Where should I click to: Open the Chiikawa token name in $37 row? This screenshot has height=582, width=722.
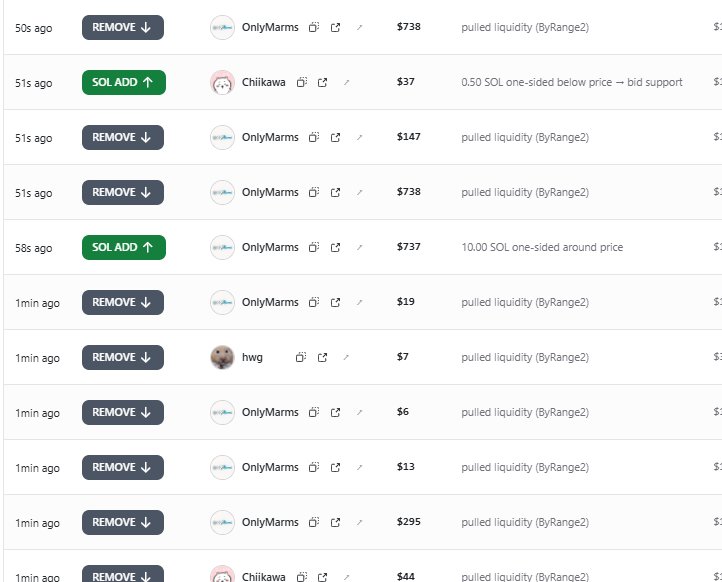click(x=263, y=82)
